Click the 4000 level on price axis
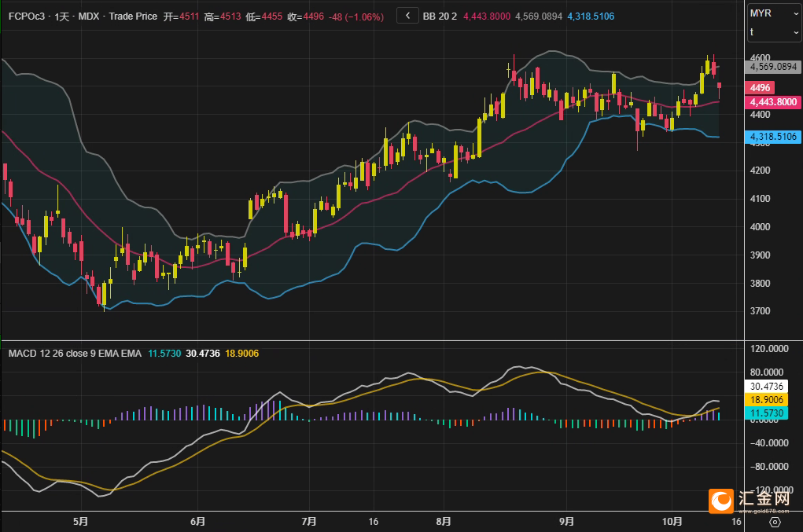Screen dimensions: 803x532 click(x=761, y=227)
